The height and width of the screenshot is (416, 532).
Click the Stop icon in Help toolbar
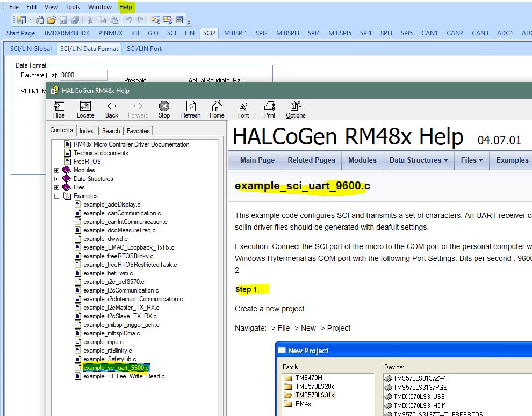click(x=164, y=110)
